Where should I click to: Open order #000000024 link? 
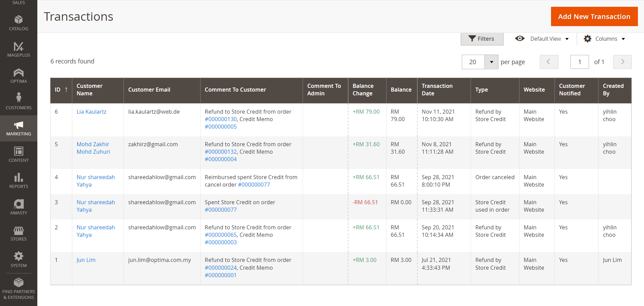[x=221, y=268]
